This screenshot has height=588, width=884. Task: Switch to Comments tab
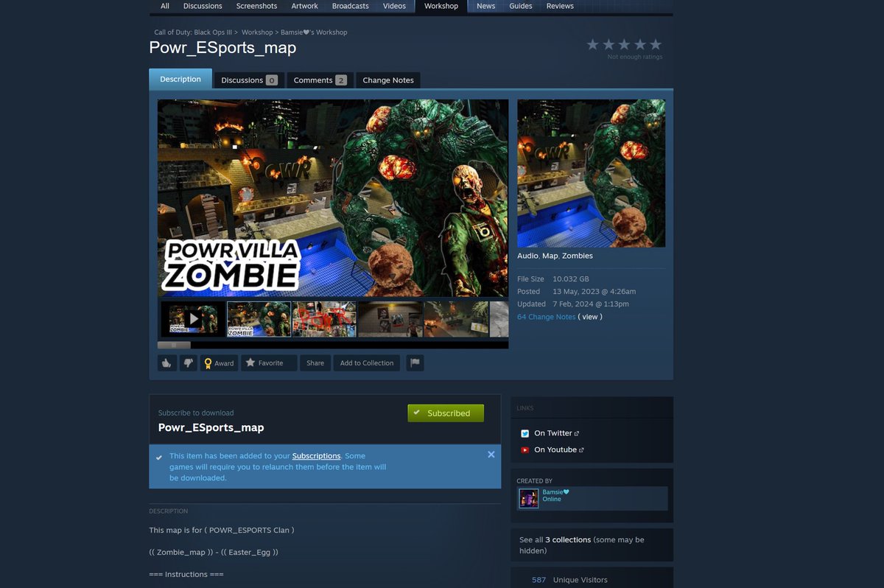(x=320, y=80)
